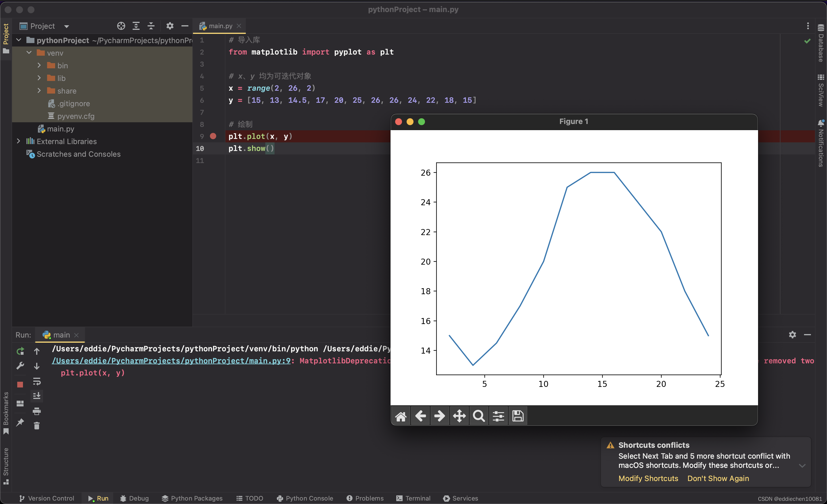Go forward to next view in Figure 1
827x504 pixels.
[440, 416]
